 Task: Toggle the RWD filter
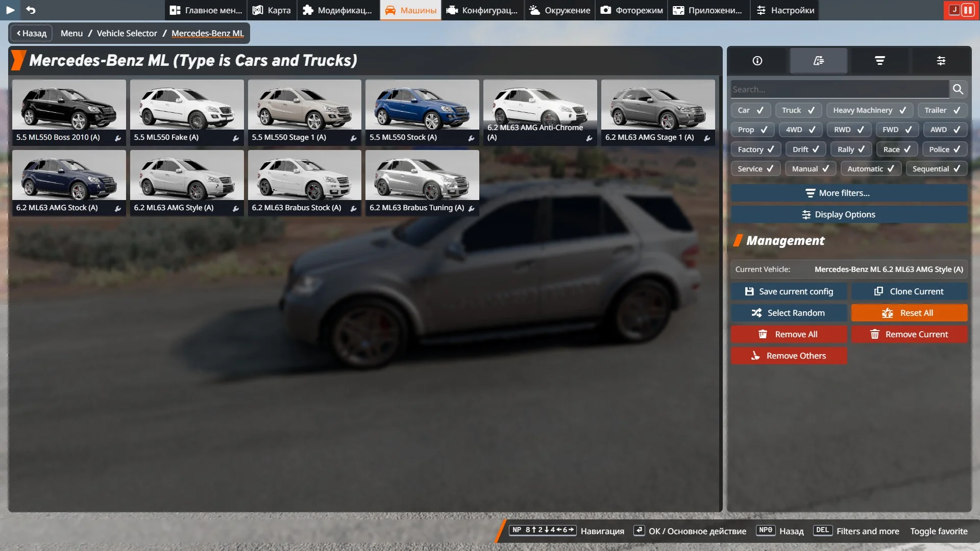(849, 130)
